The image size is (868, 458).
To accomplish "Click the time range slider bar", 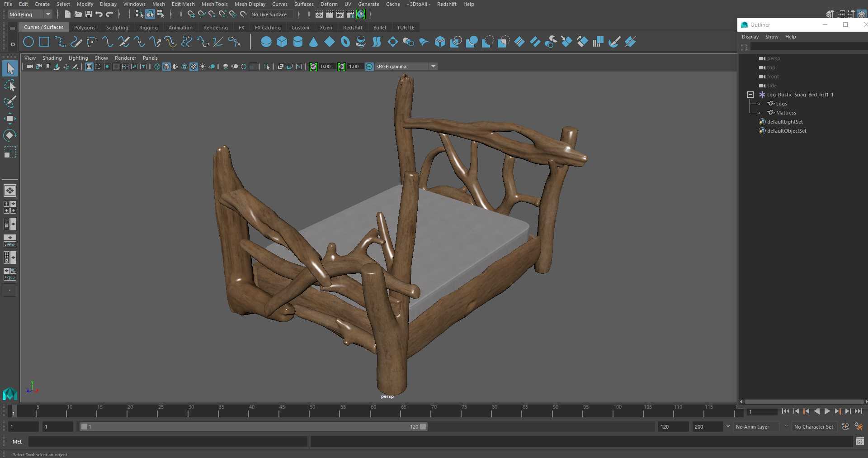I will (253, 427).
